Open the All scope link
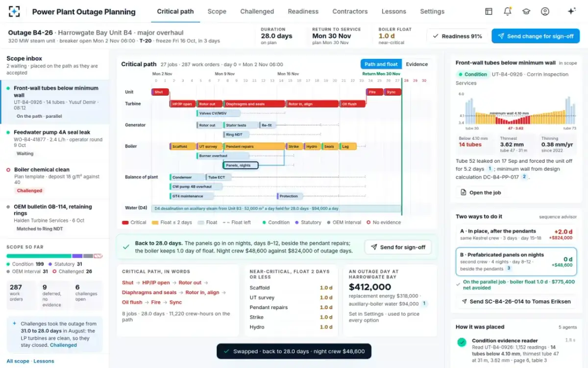The image size is (588, 368). (18, 361)
